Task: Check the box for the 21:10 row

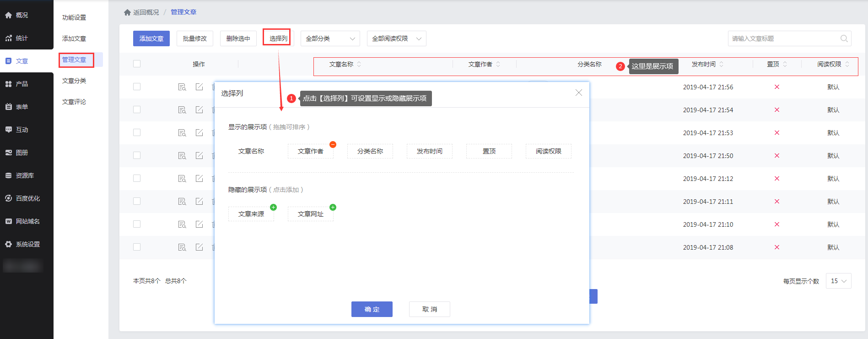Action: point(137,224)
